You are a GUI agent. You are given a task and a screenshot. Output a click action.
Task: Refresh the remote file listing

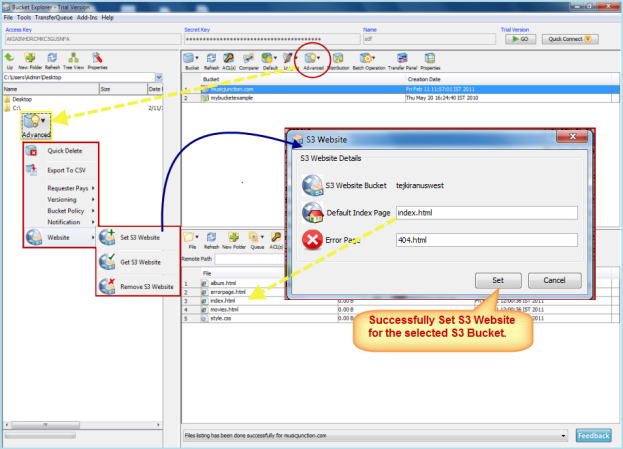tap(211, 241)
